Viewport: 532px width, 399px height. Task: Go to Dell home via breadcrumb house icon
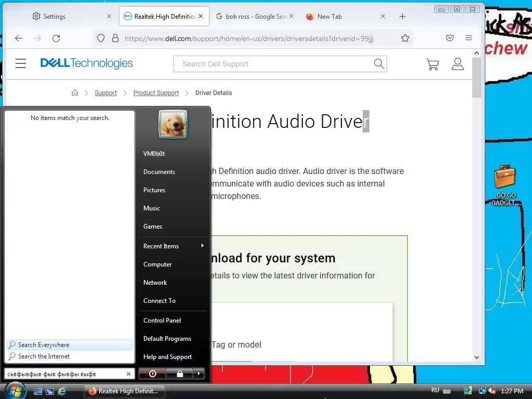(75, 92)
